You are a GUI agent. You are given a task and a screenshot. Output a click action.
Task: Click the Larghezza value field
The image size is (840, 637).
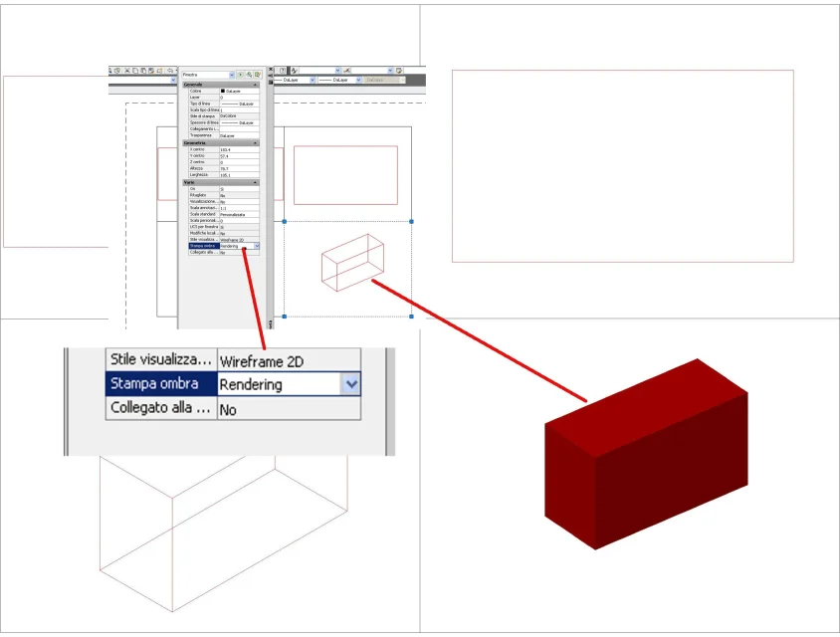[x=239, y=174]
